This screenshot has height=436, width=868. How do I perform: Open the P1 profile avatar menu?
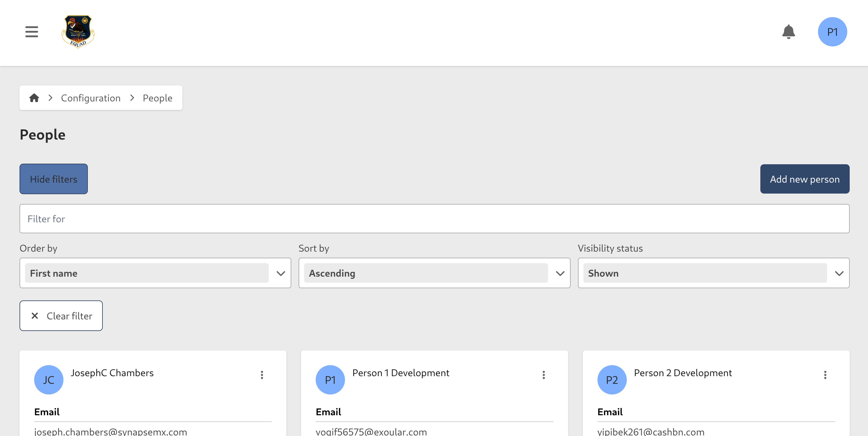832,32
